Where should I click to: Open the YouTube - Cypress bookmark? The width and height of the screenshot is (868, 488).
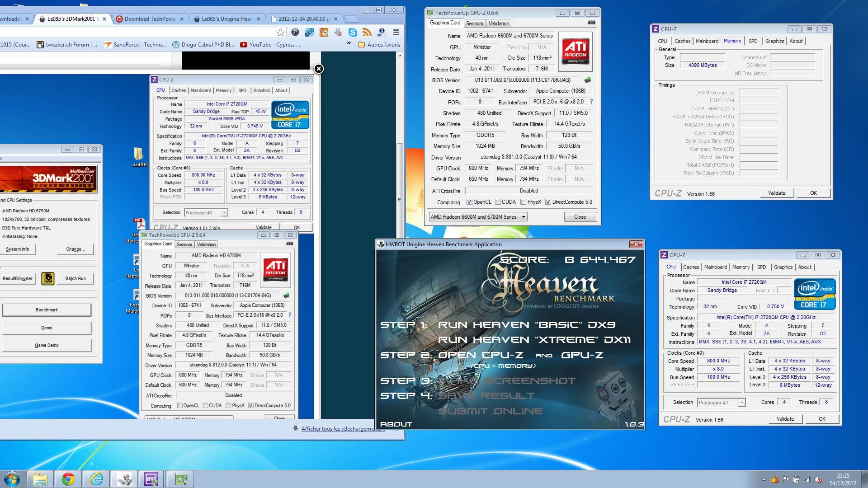click(x=270, y=45)
